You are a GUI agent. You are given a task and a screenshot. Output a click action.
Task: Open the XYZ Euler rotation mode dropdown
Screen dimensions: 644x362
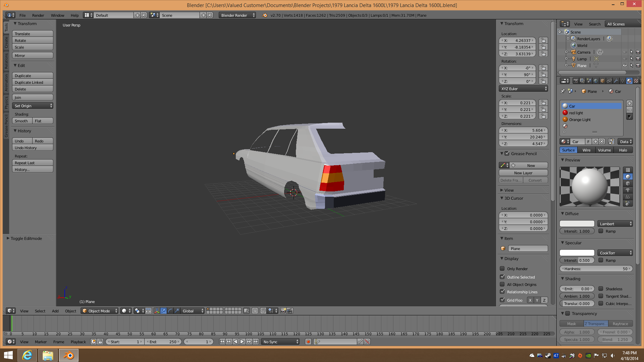pos(523,88)
